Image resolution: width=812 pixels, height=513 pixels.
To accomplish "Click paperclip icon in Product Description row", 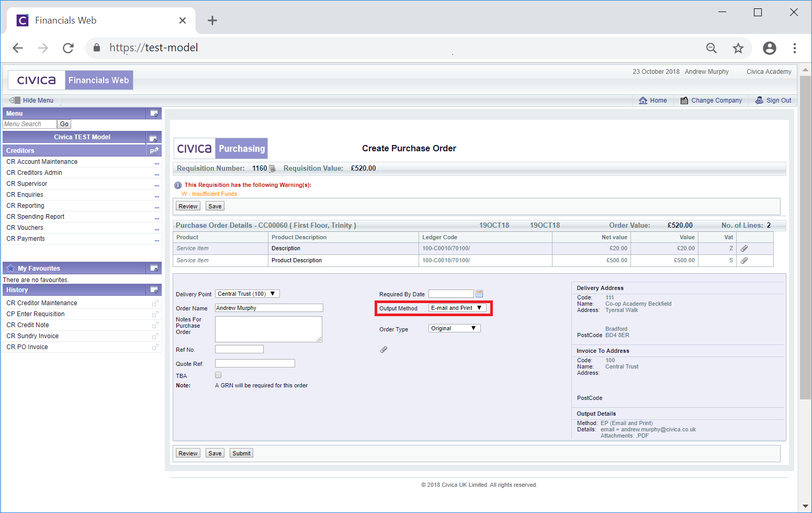I will tap(744, 260).
